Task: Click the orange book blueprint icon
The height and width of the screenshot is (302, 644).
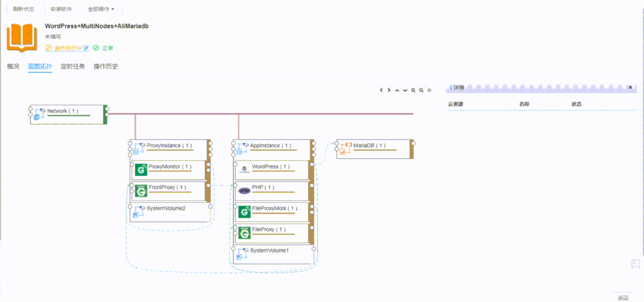Action: tap(22, 38)
